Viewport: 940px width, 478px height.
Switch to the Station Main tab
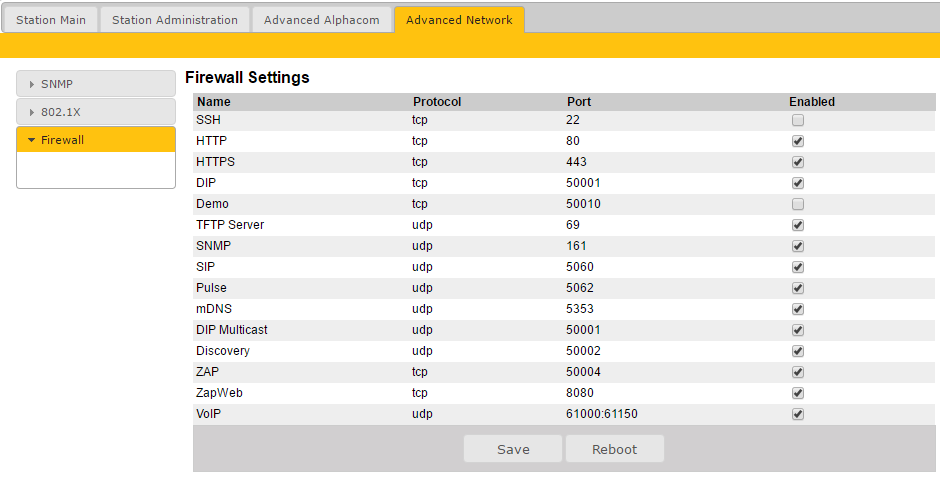click(51, 20)
